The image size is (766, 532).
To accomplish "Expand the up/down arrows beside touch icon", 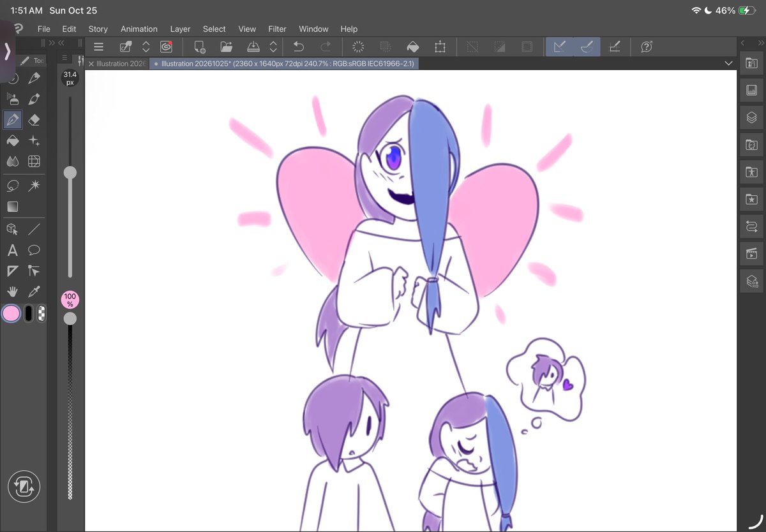I will pyautogui.click(x=146, y=47).
